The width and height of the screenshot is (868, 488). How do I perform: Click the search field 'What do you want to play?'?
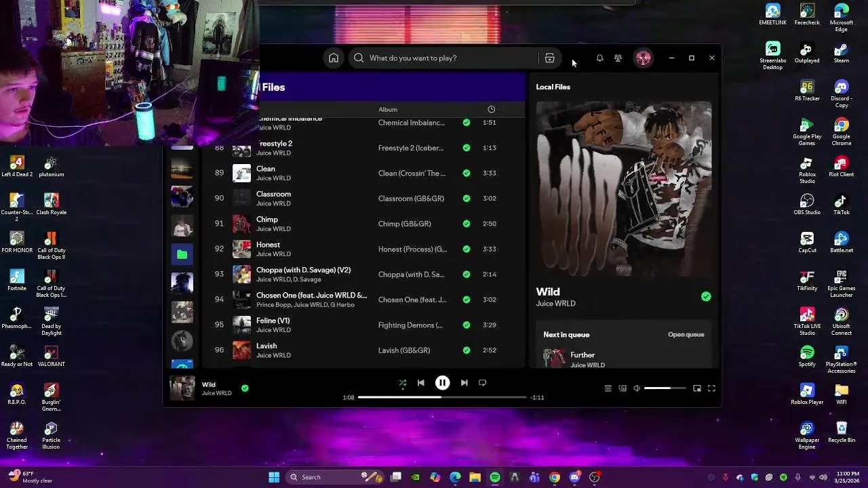click(x=444, y=58)
